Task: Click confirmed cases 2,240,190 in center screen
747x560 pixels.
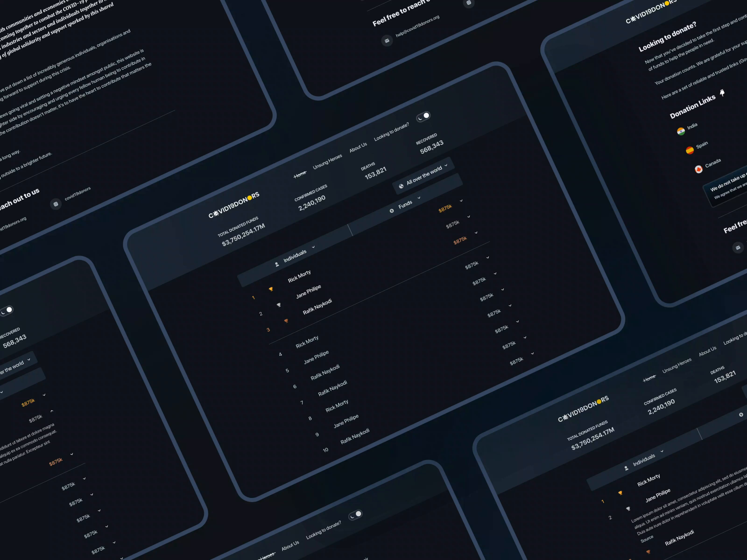Action: (x=312, y=203)
